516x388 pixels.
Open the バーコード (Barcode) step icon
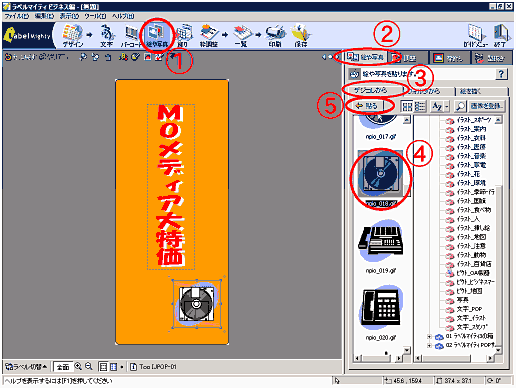131,36
